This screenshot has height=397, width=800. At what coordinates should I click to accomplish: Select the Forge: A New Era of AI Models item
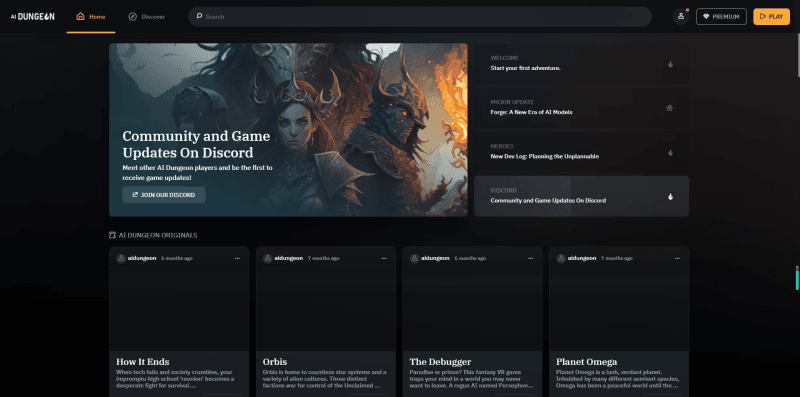[x=581, y=108]
